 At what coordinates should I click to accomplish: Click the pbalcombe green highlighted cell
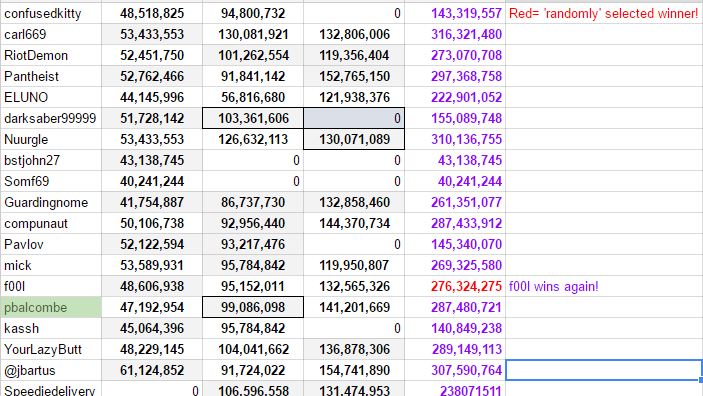click(51, 308)
